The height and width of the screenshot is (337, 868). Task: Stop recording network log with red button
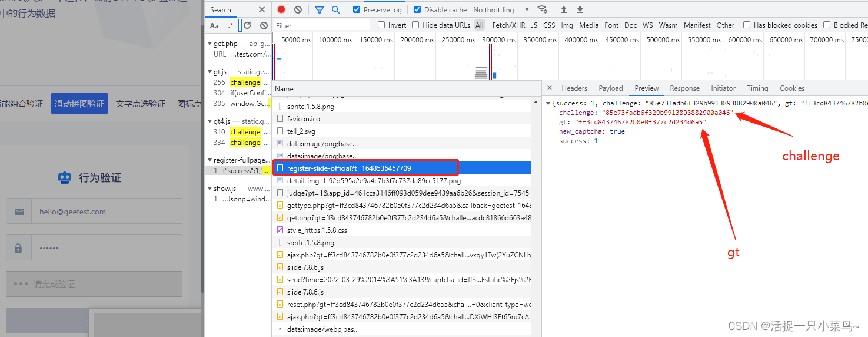pyautogui.click(x=281, y=9)
